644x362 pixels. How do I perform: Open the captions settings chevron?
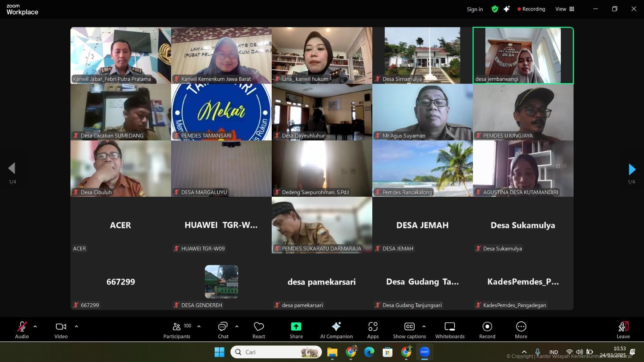pos(424,326)
